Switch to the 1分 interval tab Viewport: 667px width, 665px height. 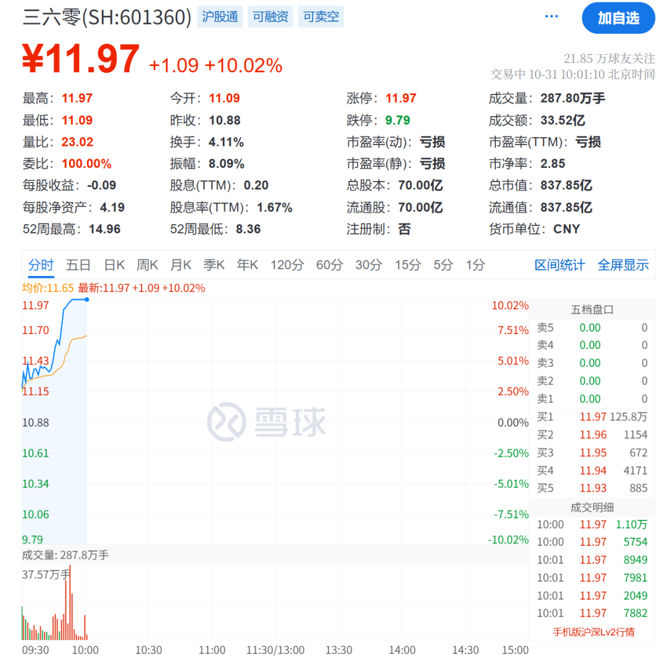pos(475,265)
